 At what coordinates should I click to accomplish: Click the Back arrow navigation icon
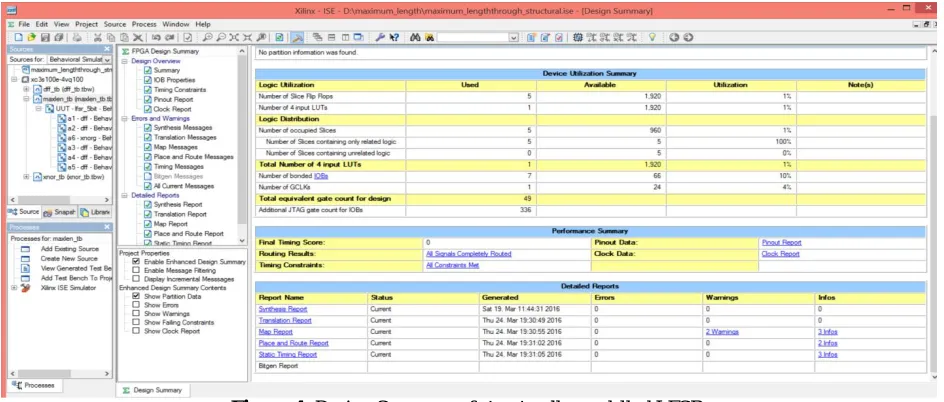(674, 37)
